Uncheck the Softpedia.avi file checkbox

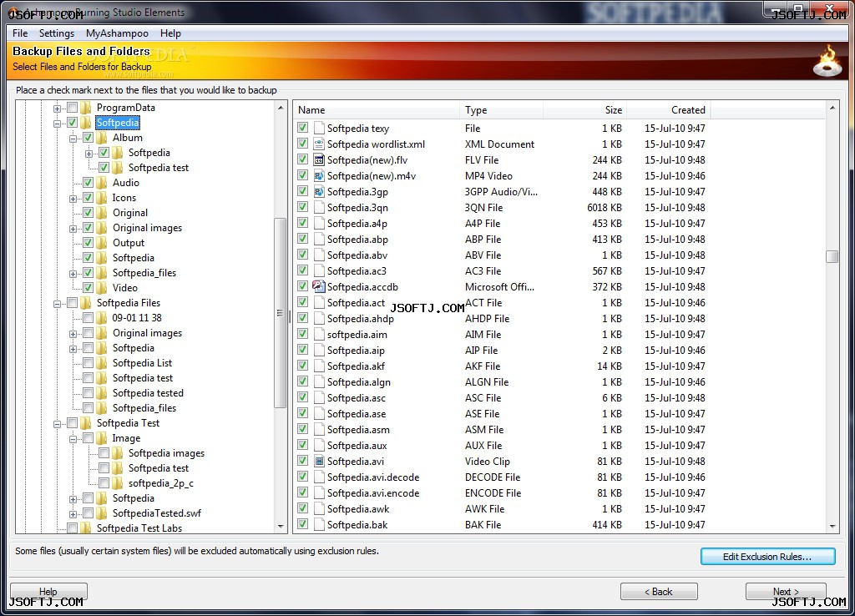(x=302, y=461)
